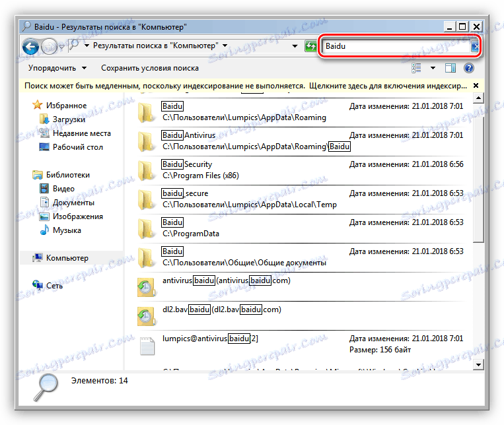This screenshot has height=425, width=504.
Task: Click the network icon beside Сеть
Action: coord(37,285)
